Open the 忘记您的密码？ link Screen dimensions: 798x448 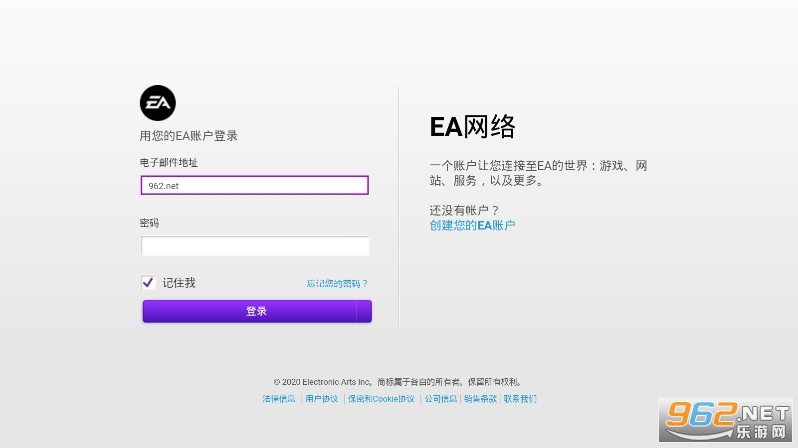(x=337, y=284)
